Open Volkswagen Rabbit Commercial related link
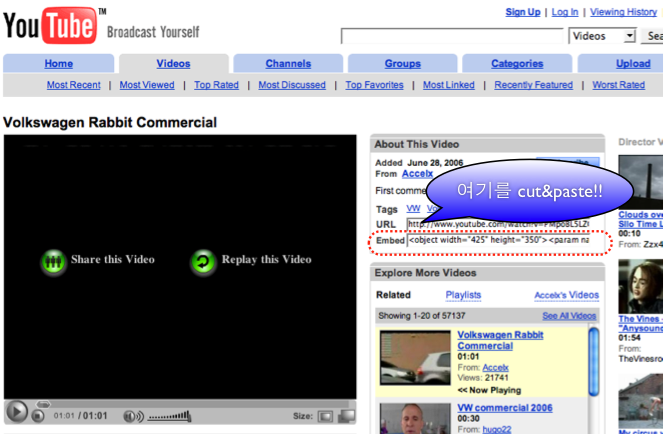672x434 pixels. click(x=500, y=340)
